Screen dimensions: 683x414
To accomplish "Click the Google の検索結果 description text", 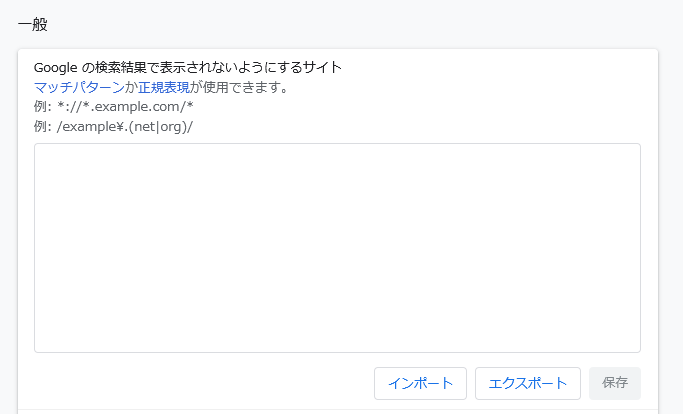I will tap(188, 67).
